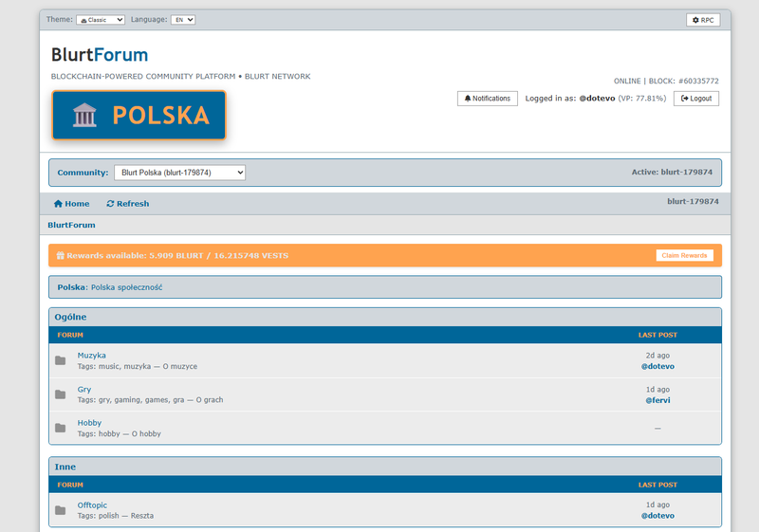Expand the Community selector Blurt Polska
Viewport: 759px width, 532px height.
(x=179, y=173)
